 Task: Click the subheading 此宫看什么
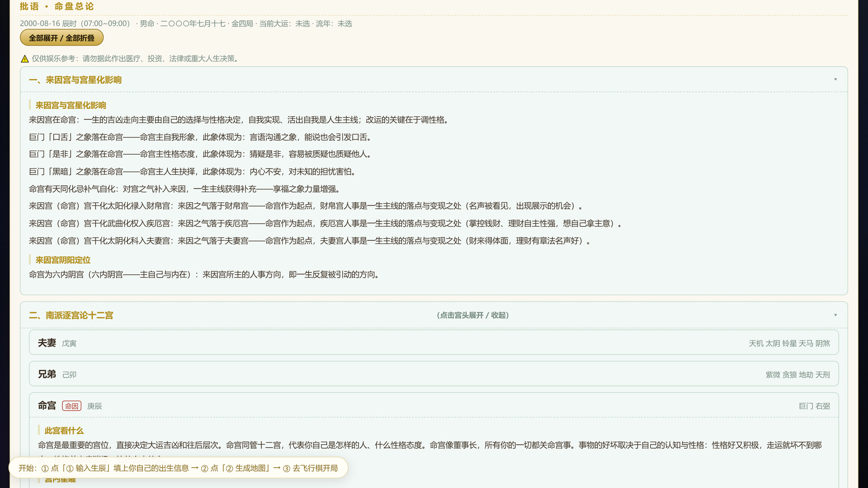pyautogui.click(x=64, y=431)
